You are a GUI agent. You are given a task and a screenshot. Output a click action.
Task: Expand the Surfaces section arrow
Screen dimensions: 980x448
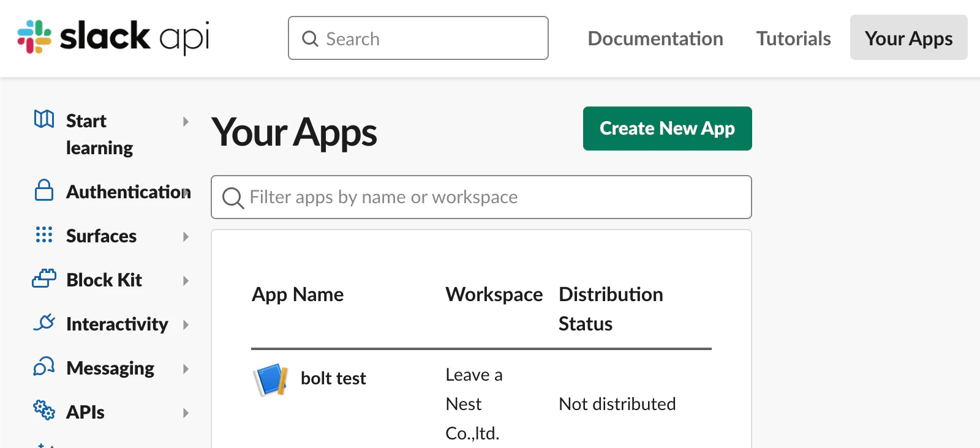[x=186, y=236]
